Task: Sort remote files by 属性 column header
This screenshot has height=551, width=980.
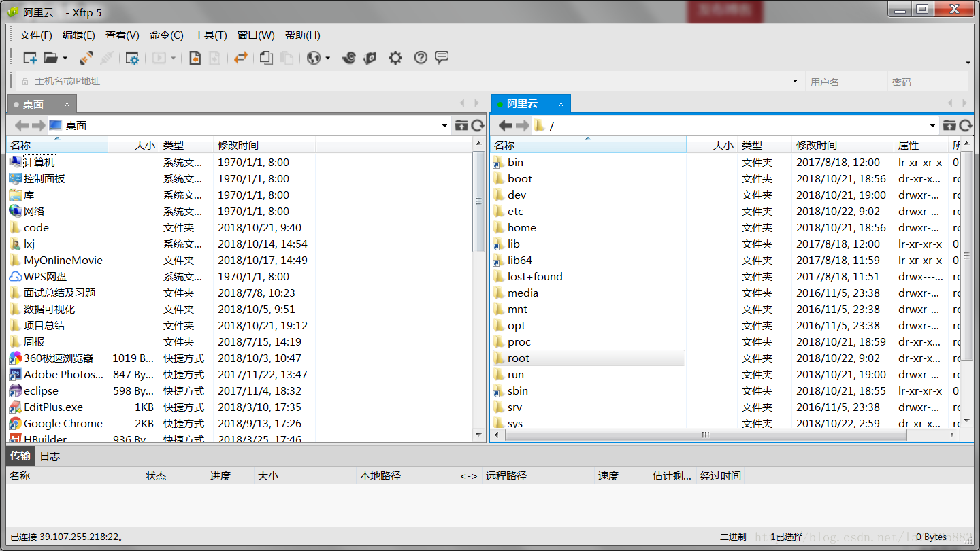Action: (x=921, y=145)
